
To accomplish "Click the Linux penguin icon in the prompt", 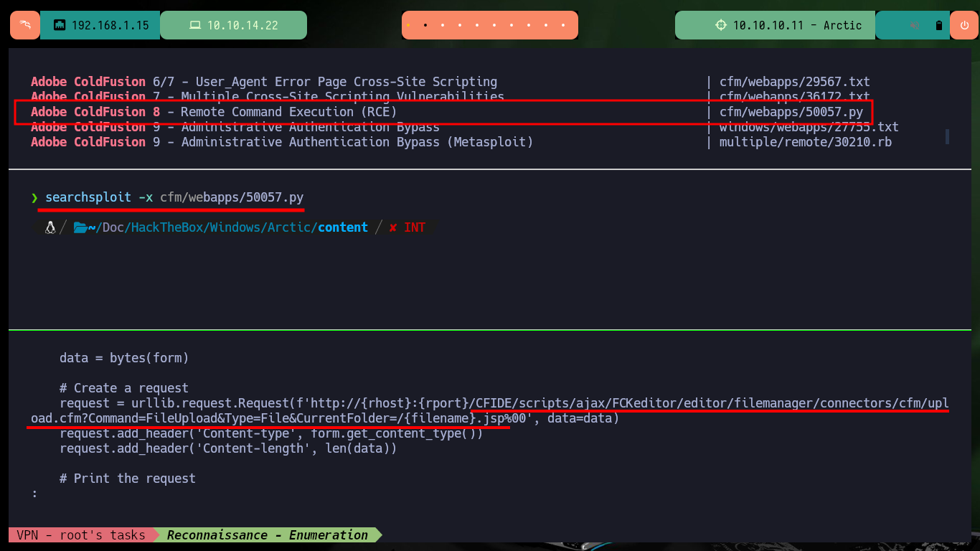I will pos(50,227).
